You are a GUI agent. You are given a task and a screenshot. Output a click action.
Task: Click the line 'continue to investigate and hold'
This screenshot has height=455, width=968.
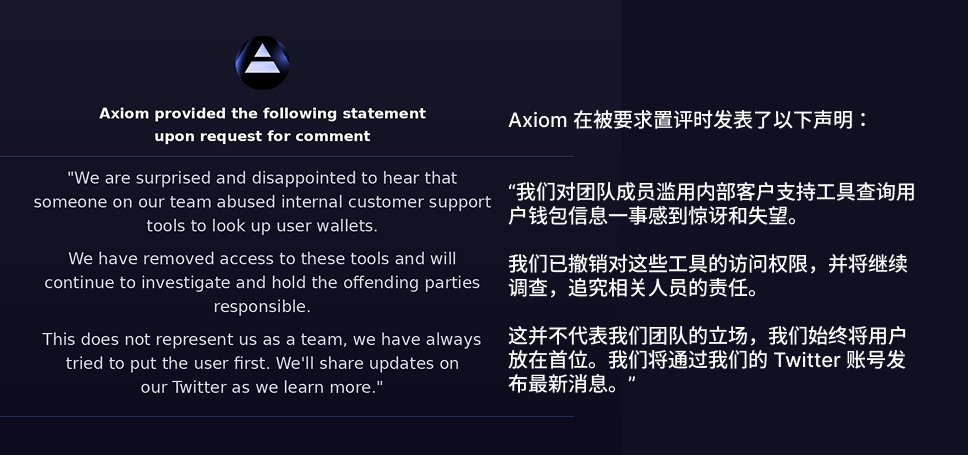(262, 283)
